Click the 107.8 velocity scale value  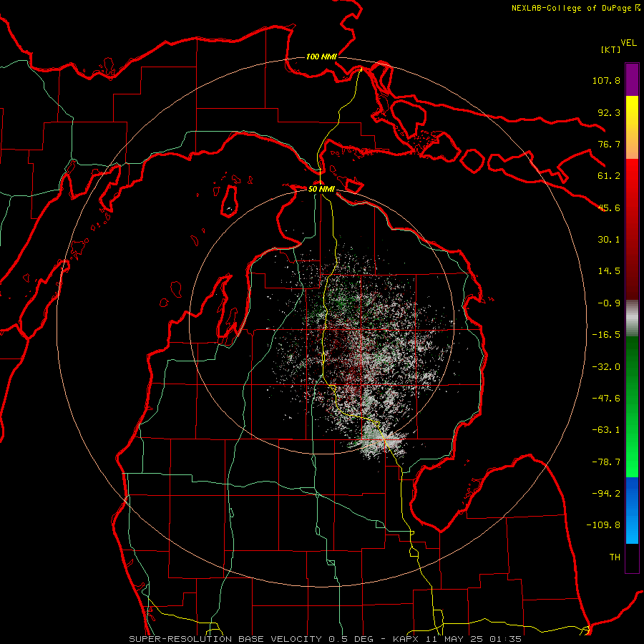coord(606,80)
